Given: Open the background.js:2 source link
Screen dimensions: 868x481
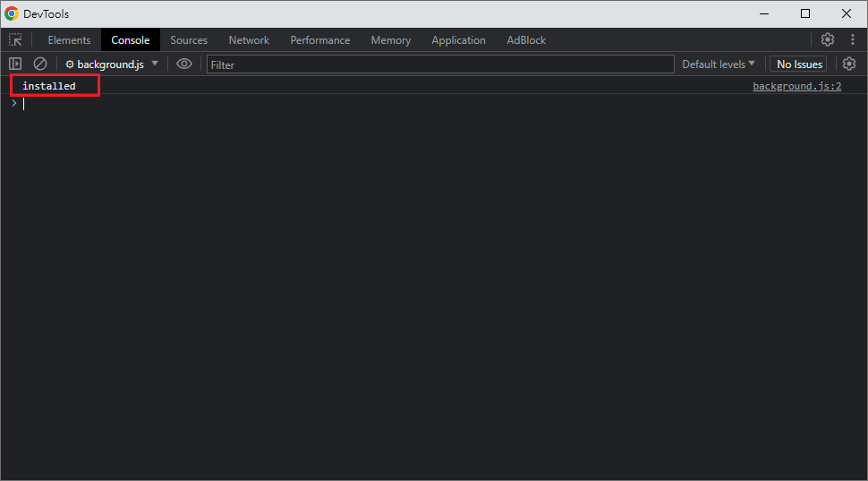Looking at the screenshot, I should (796, 87).
